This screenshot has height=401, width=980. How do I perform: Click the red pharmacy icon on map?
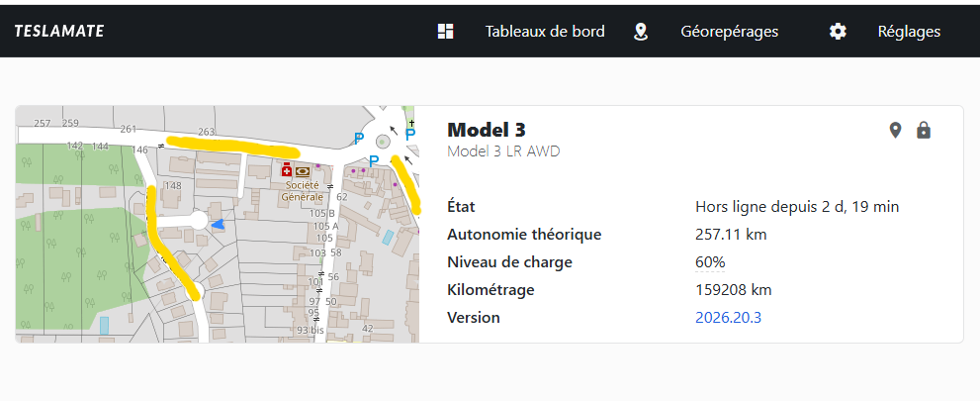pyautogui.click(x=287, y=170)
